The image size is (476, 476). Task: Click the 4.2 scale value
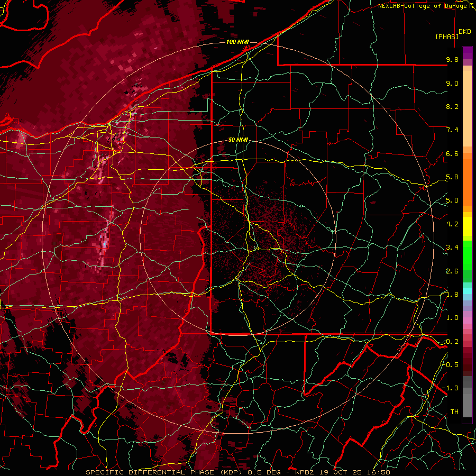452,224
